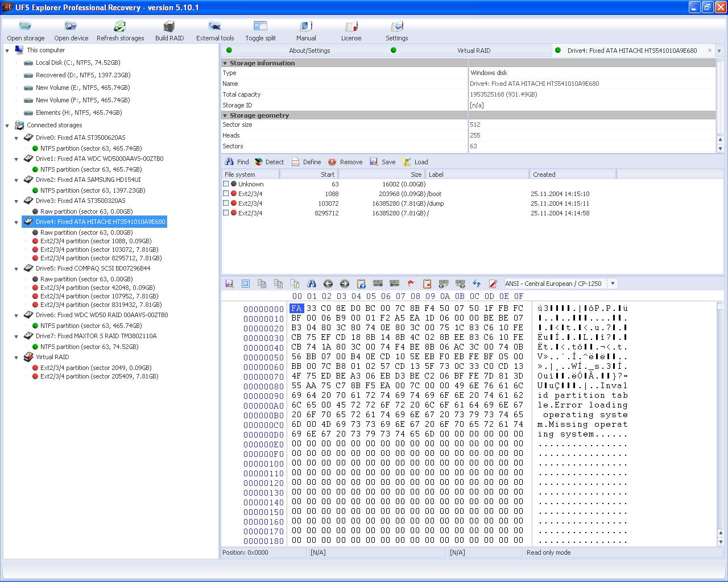The image size is (728, 582).
Task: Select Drive7 MAXTOR S RAID in tree
Action: coord(96,336)
